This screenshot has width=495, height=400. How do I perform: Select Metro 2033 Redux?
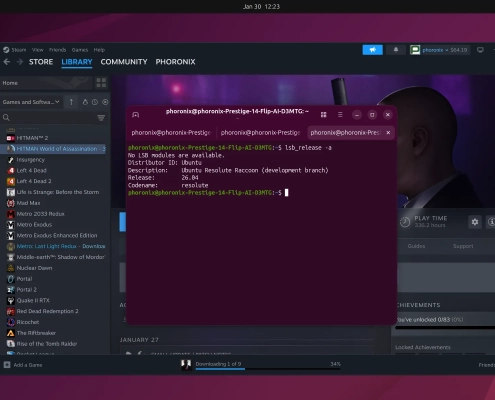[x=41, y=214]
